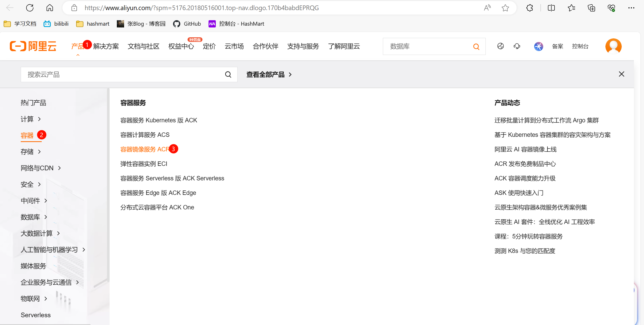
Task: Open the language globe icon
Action: pyautogui.click(x=500, y=46)
